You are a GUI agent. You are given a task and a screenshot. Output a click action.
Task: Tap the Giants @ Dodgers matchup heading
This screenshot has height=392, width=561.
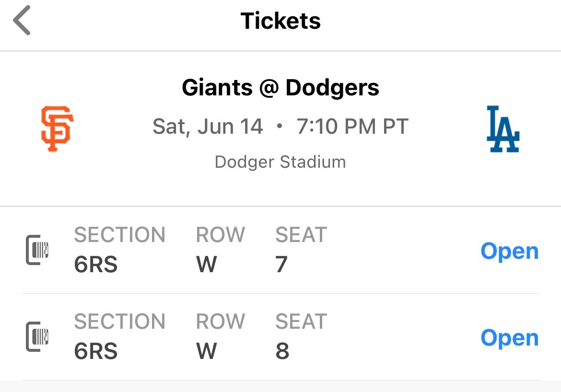tap(280, 87)
